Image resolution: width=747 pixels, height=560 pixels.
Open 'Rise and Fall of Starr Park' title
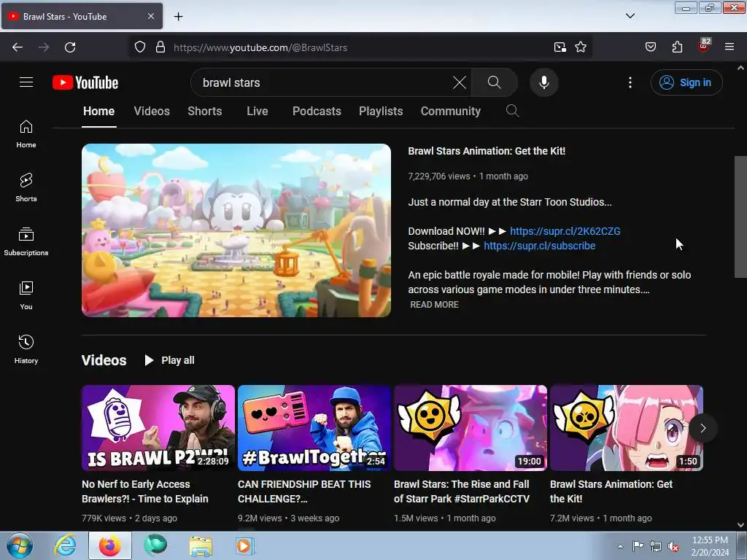(461, 491)
